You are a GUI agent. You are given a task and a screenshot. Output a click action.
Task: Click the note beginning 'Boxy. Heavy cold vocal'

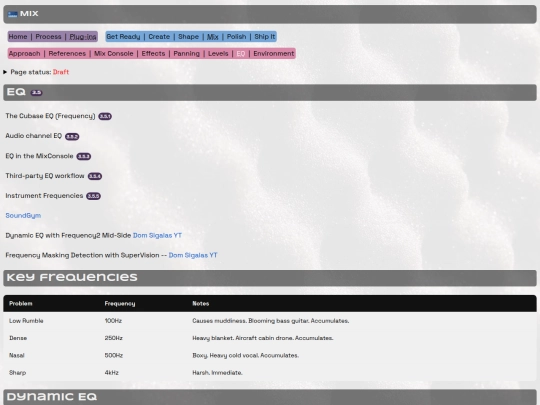coord(246,355)
